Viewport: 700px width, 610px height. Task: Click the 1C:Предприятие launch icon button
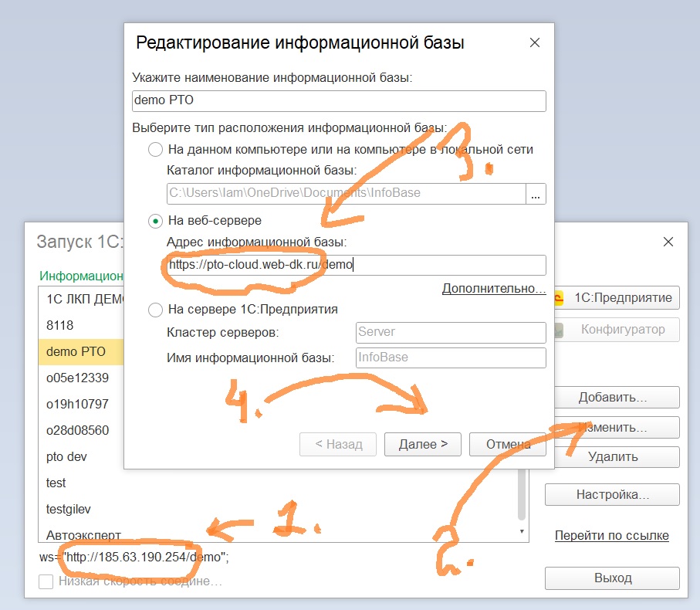[617, 298]
